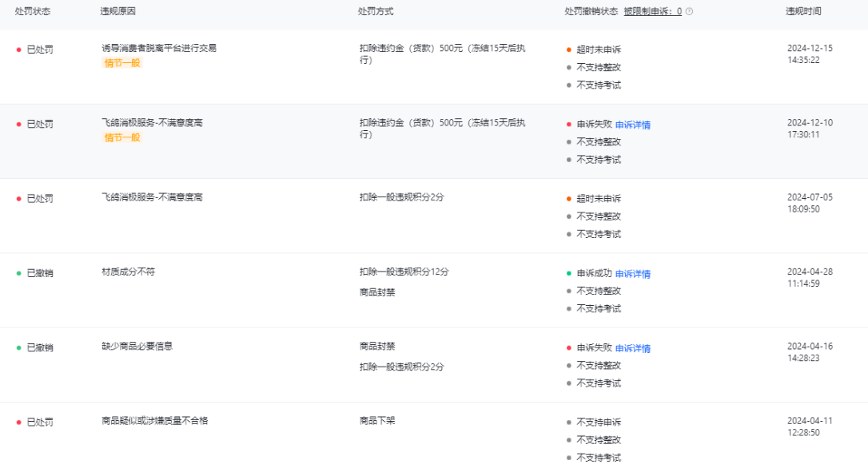Open 申诉详情 for the 2024-12-10 violation

632,125
